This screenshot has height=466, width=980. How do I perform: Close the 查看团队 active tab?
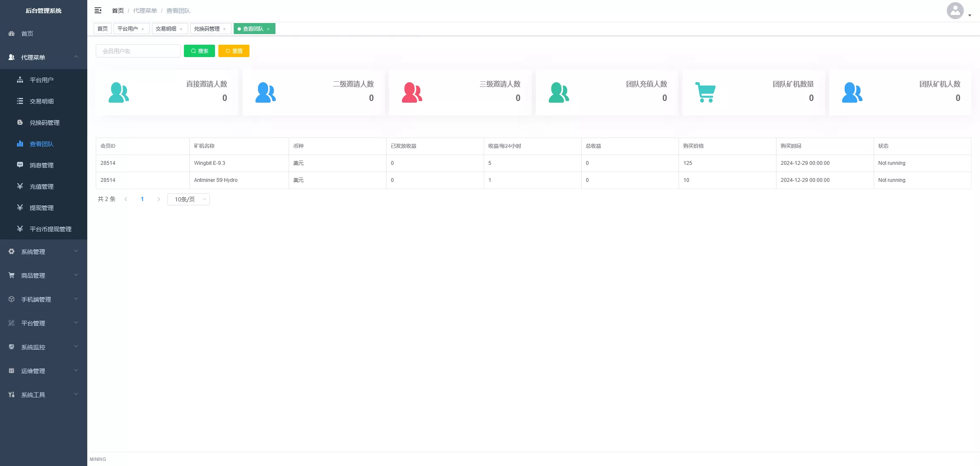coord(268,29)
